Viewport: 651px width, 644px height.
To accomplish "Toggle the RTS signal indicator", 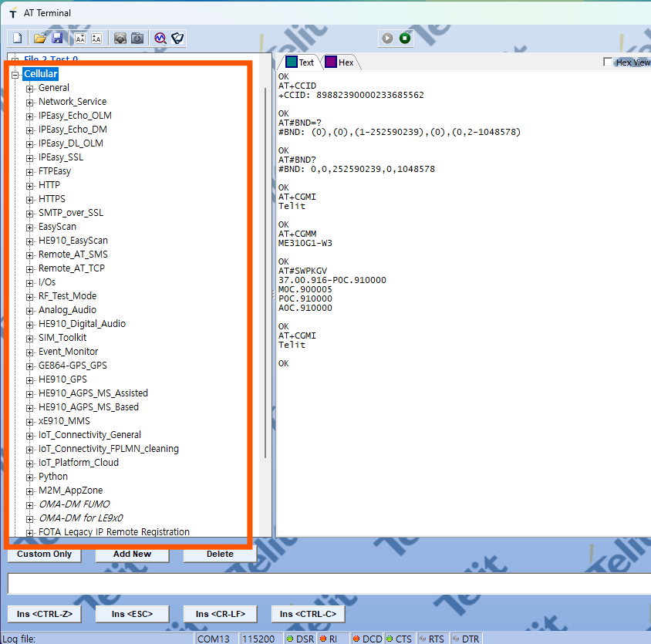I will (x=432, y=639).
